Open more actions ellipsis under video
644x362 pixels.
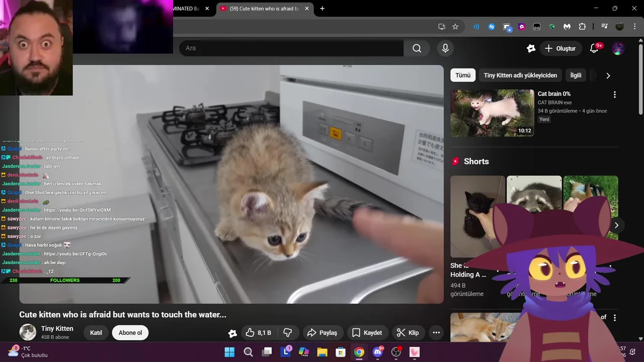point(436,333)
